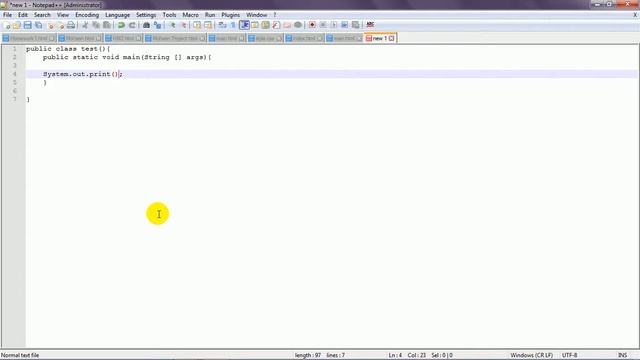640x360 pixels.
Task: Switch to the index.html tab
Action: [304, 38]
